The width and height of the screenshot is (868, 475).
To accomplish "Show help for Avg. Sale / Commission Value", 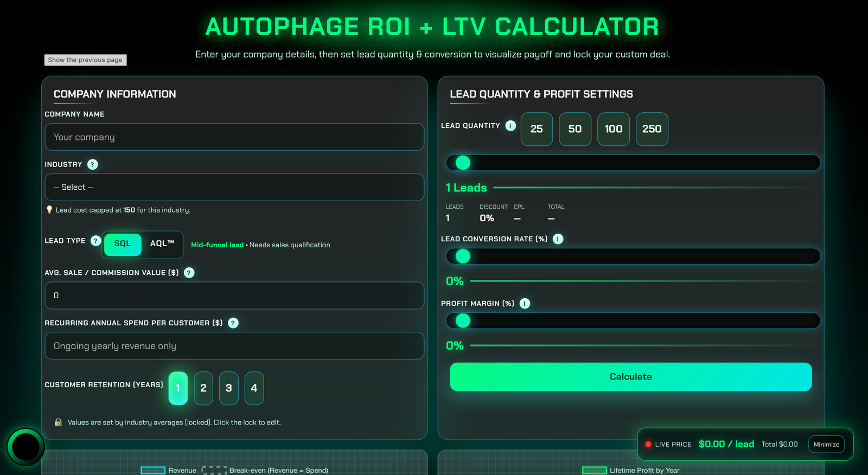I will click(189, 273).
